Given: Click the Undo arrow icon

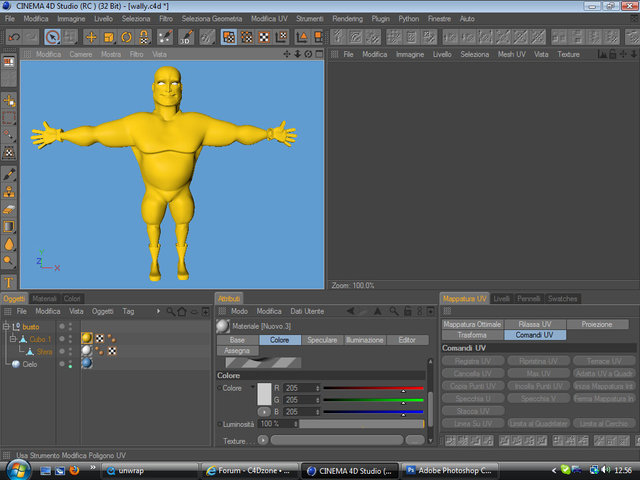Looking at the screenshot, I should [13, 37].
